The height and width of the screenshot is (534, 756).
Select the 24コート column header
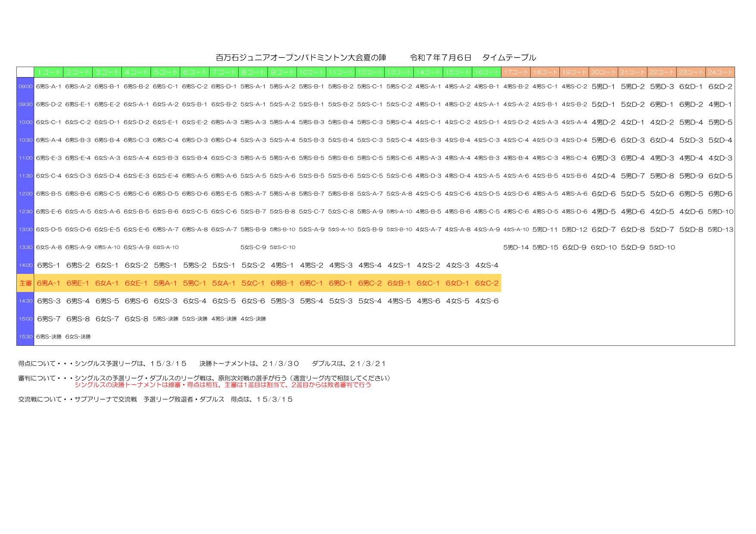720,72
